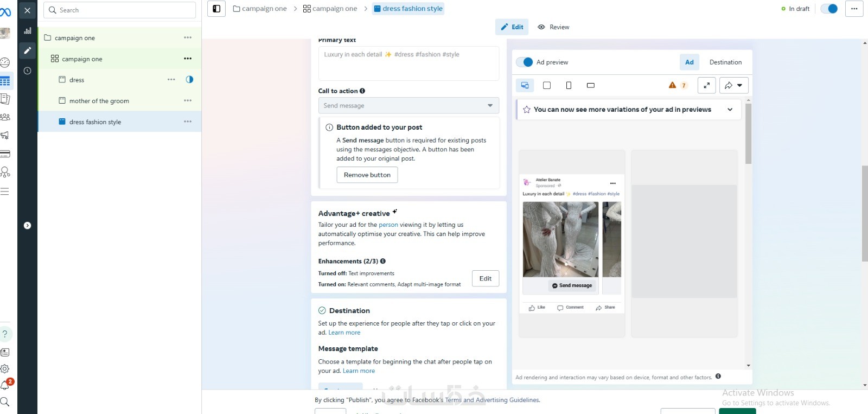Choose the square preview format icon
Screen dimensions: 868x414
pyautogui.click(x=547, y=85)
